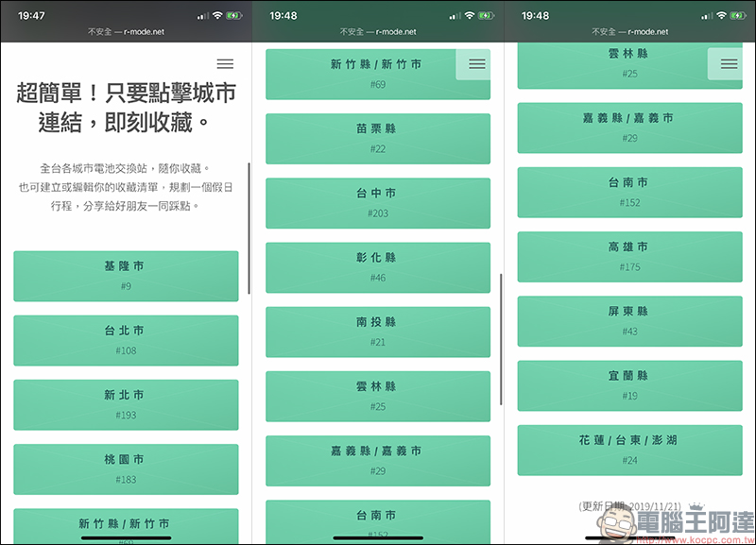Tap the 桃園市 #183 city link

(x=126, y=468)
